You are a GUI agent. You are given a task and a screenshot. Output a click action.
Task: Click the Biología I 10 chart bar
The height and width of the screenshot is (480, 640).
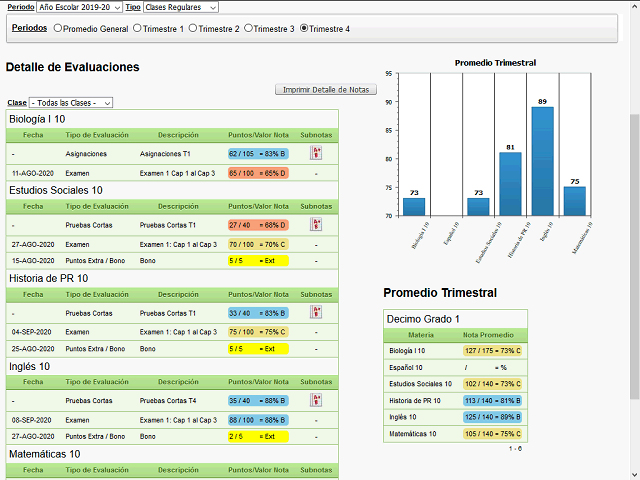click(414, 207)
